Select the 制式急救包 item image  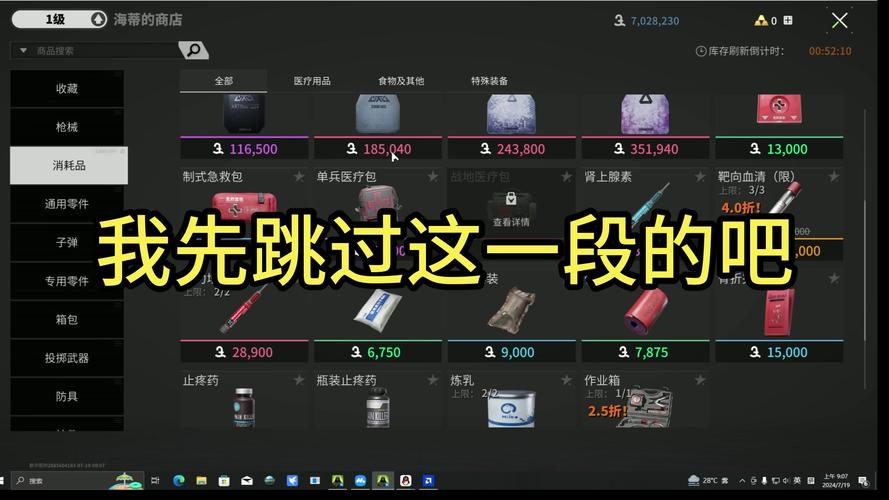point(244,205)
